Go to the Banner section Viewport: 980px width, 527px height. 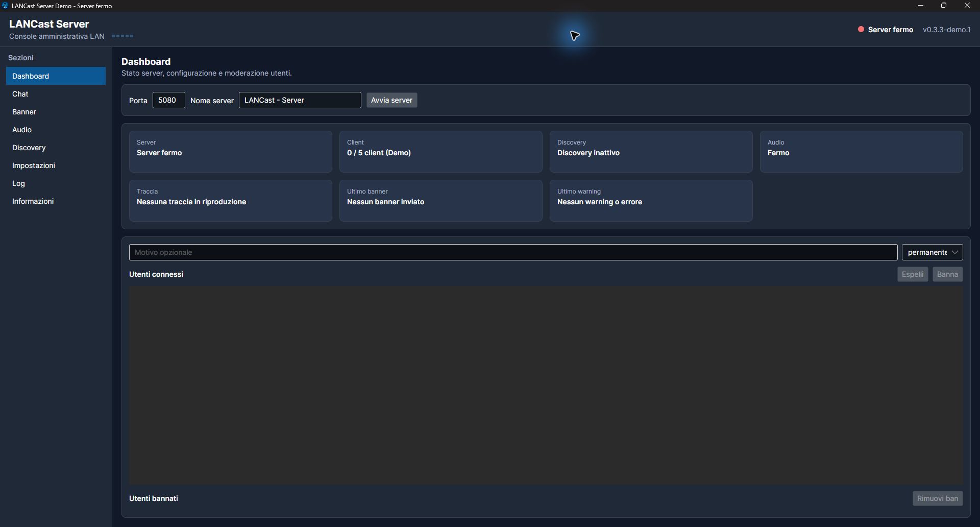56,112
